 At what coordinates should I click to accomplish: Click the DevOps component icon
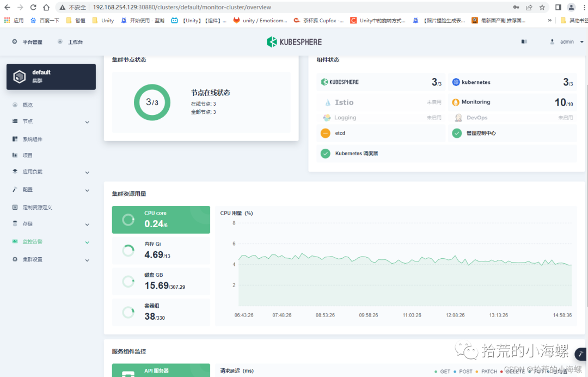tap(458, 118)
